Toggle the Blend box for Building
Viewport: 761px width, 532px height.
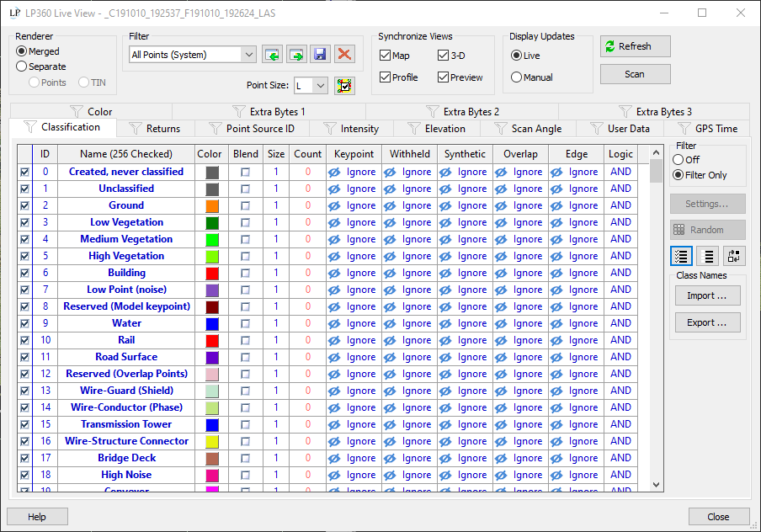(x=245, y=274)
